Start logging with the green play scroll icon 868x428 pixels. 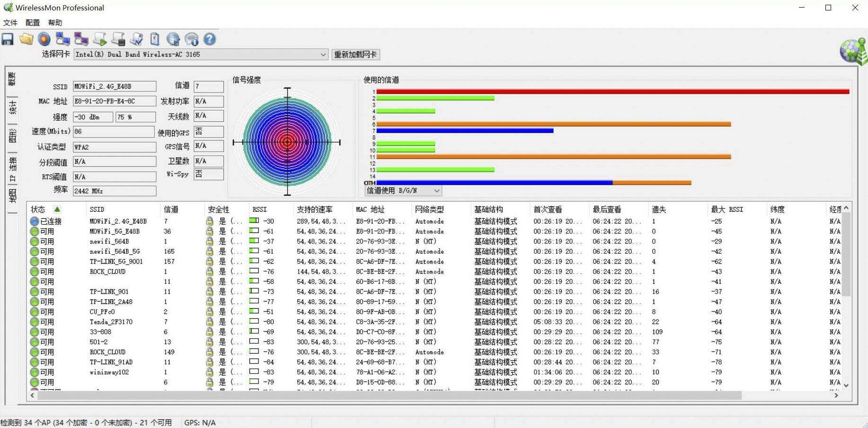coord(99,39)
